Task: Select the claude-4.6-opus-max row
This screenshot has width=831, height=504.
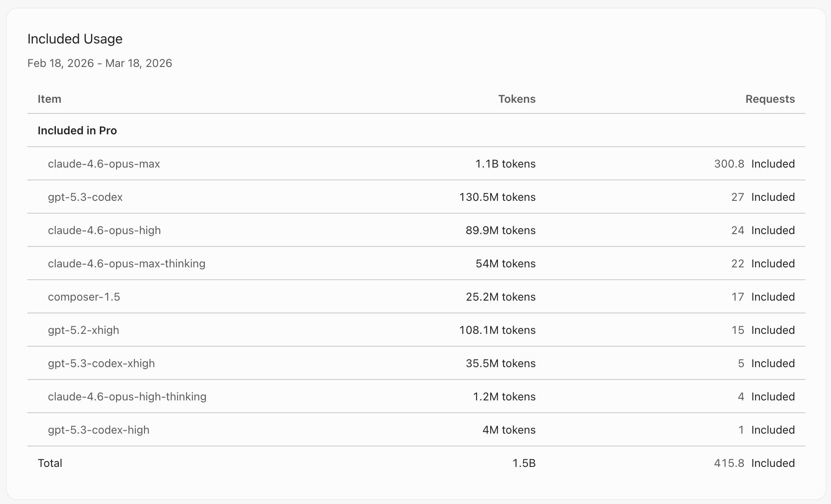Action: tap(104, 164)
